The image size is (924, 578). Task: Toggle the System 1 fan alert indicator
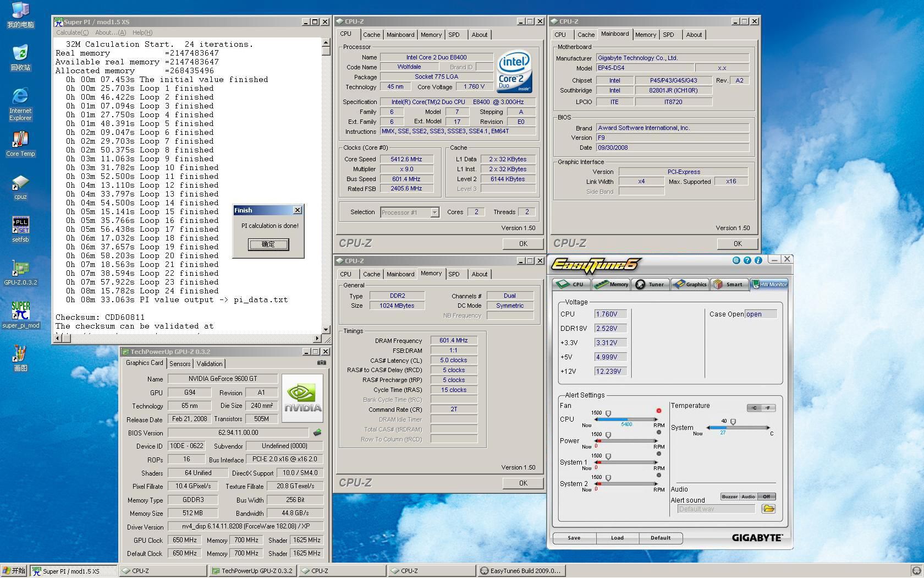pyautogui.click(x=658, y=454)
